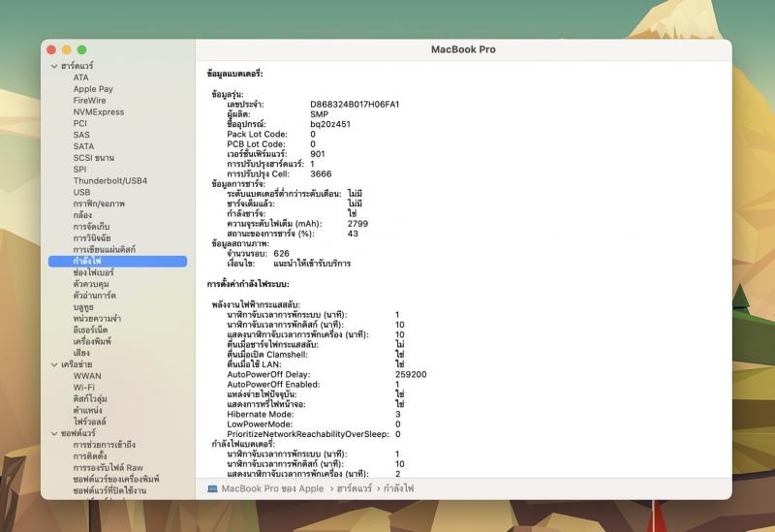The image size is (775, 532).
Task: Click การตั้งค่ากำลังไฟระบบ heading
Action: click(x=248, y=284)
